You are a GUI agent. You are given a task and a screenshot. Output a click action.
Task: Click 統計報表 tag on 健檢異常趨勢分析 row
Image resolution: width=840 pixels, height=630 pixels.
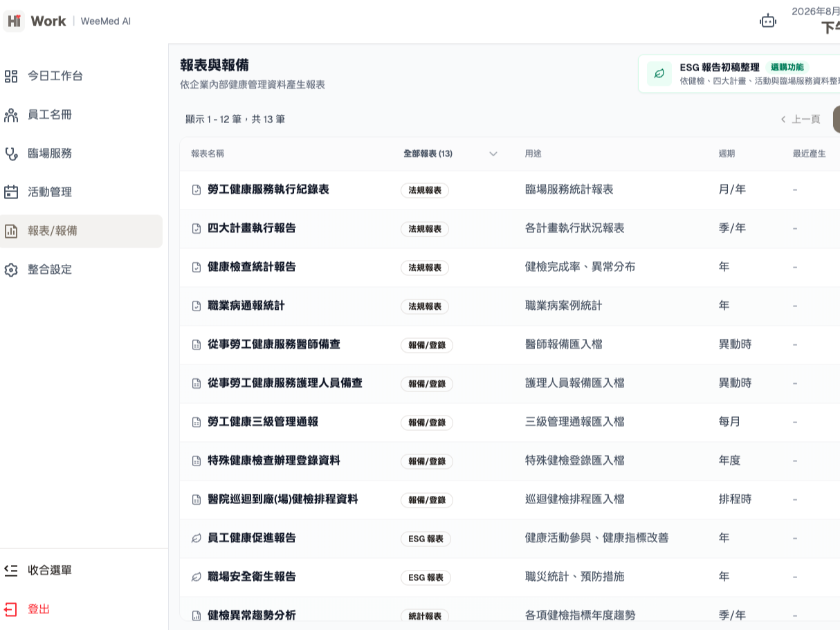(x=425, y=616)
